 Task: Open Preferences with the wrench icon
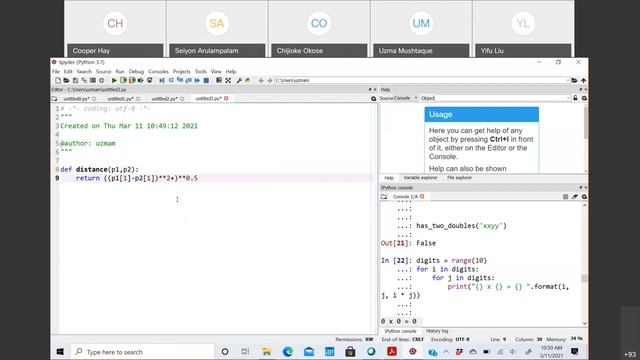click(x=239, y=80)
